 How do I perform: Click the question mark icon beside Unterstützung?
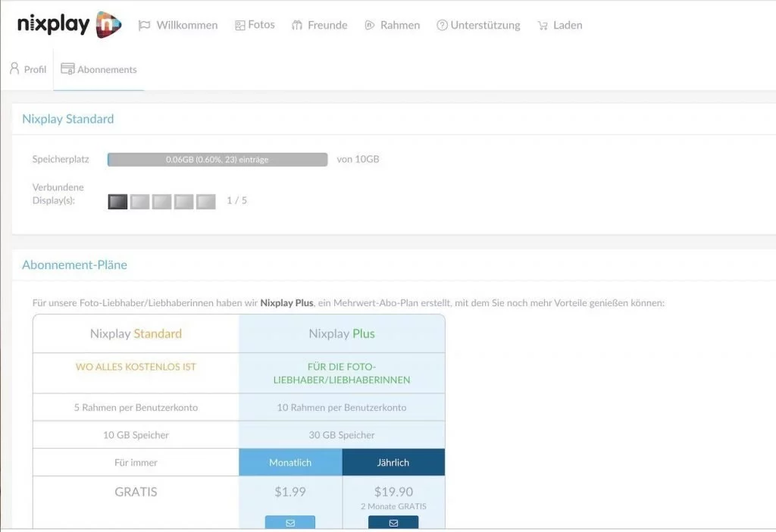click(x=442, y=25)
